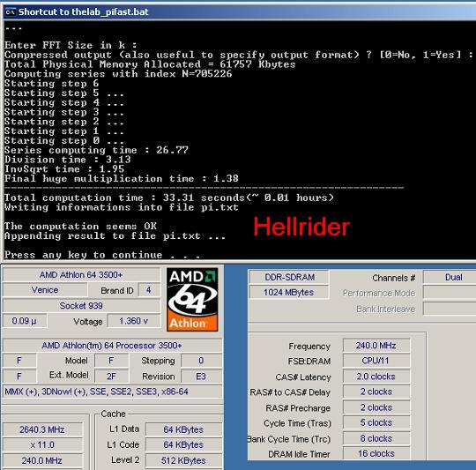This screenshot has height=470, width=476.
Task: Click the Cycle Time (Tras) '5 clocks' value
Action: click(x=376, y=422)
